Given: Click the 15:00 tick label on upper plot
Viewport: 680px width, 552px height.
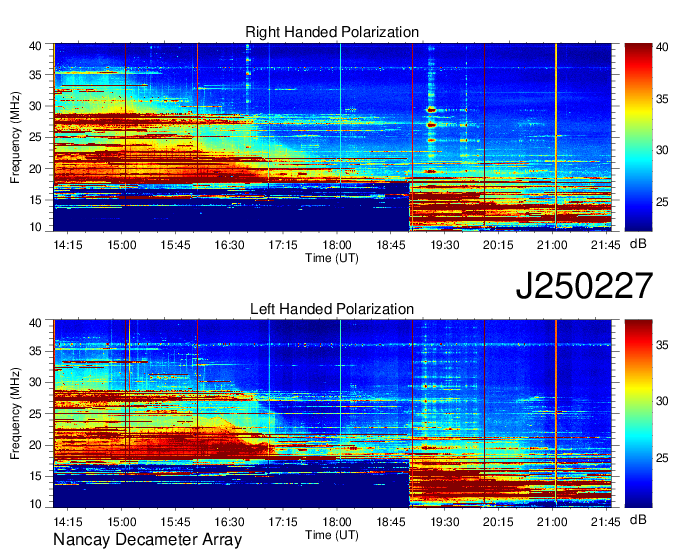Looking at the screenshot, I should click(x=122, y=245).
